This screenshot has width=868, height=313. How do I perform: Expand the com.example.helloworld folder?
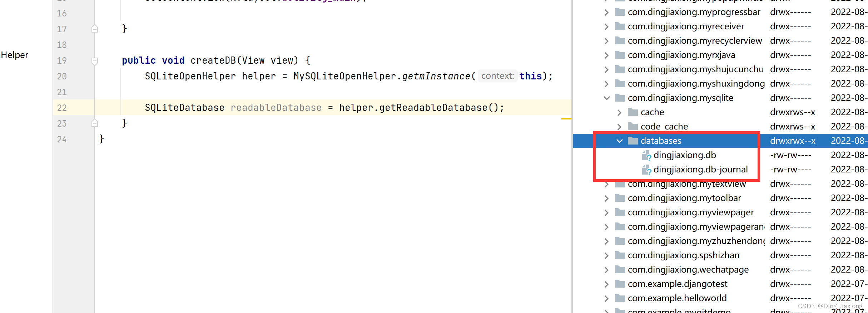click(606, 298)
